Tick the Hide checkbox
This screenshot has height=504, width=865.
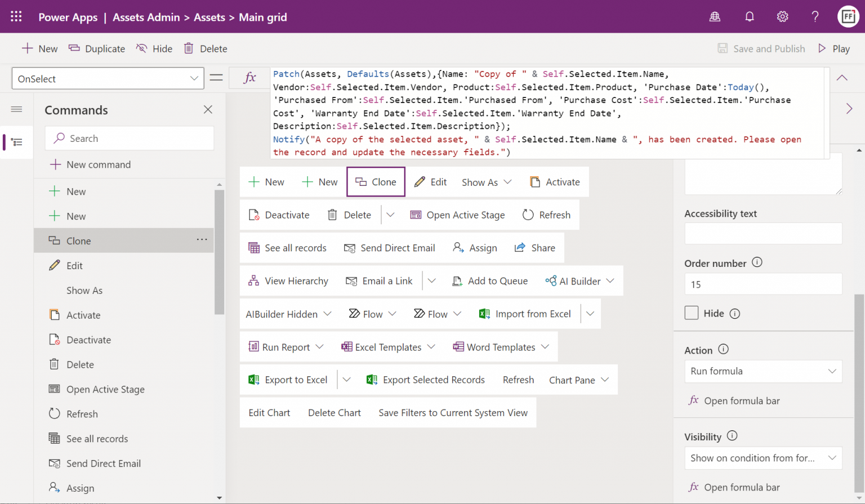(692, 313)
